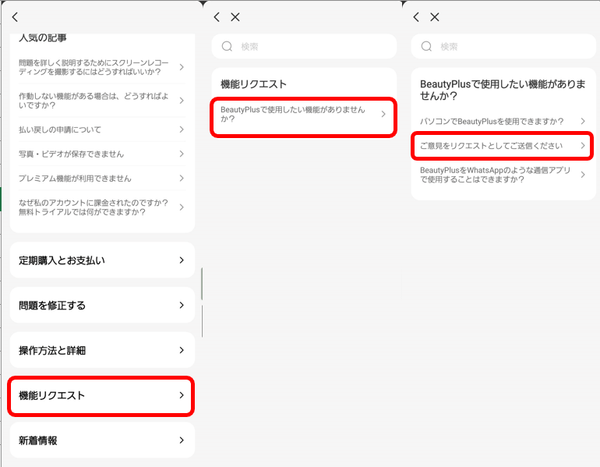Open 写真・ビデオが保存できません article
The image size is (600, 467).
[102, 154]
